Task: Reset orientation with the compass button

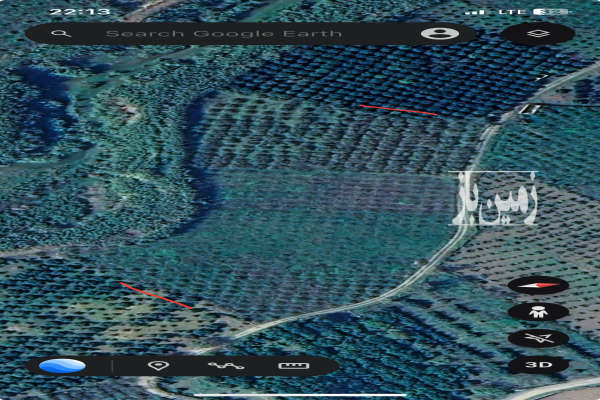Action: point(538,286)
